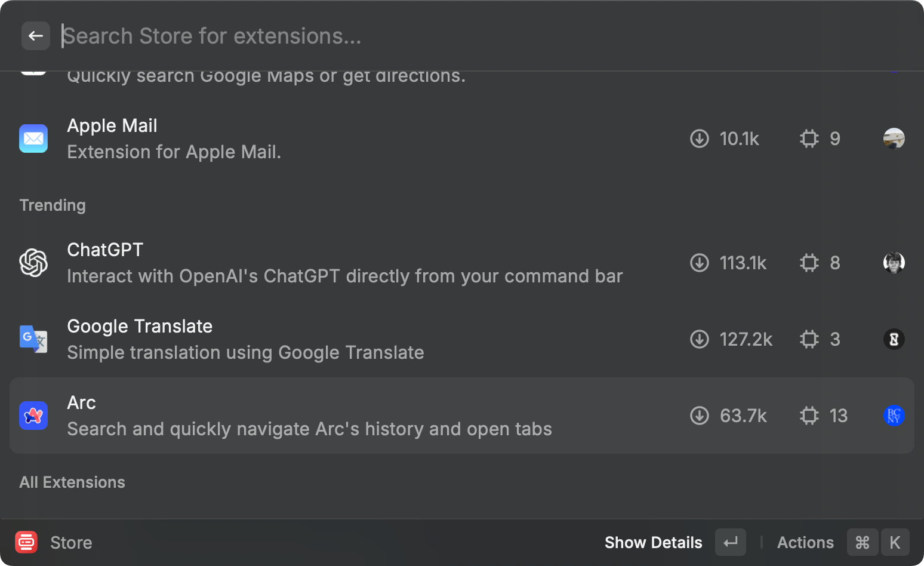Click Apple Mail's 10.1k downloads value

tap(740, 139)
